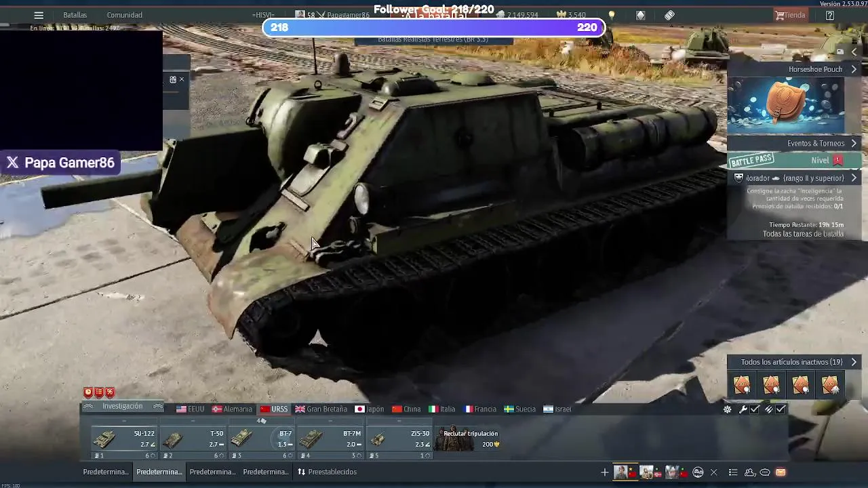The width and height of the screenshot is (868, 488).
Task: Toggle automatic repair checkbox beside wrench
Action: coord(755,409)
